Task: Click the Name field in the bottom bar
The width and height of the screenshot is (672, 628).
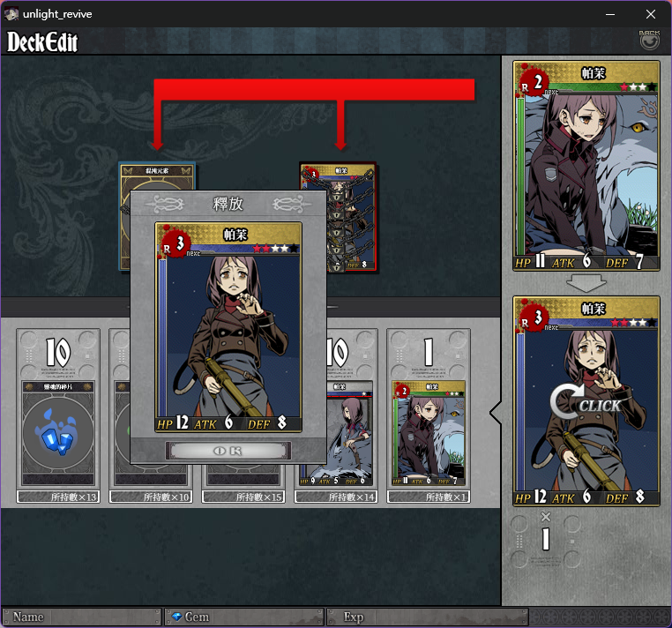Action: [81, 617]
